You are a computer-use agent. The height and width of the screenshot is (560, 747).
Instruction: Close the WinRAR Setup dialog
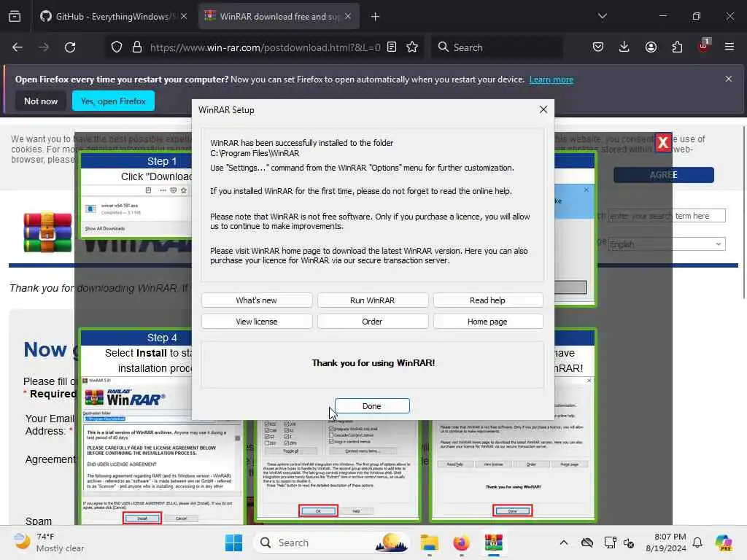(x=543, y=109)
